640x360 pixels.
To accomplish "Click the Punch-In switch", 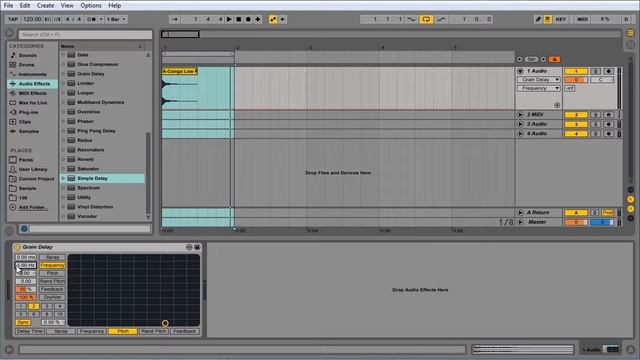I will [x=411, y=19].
